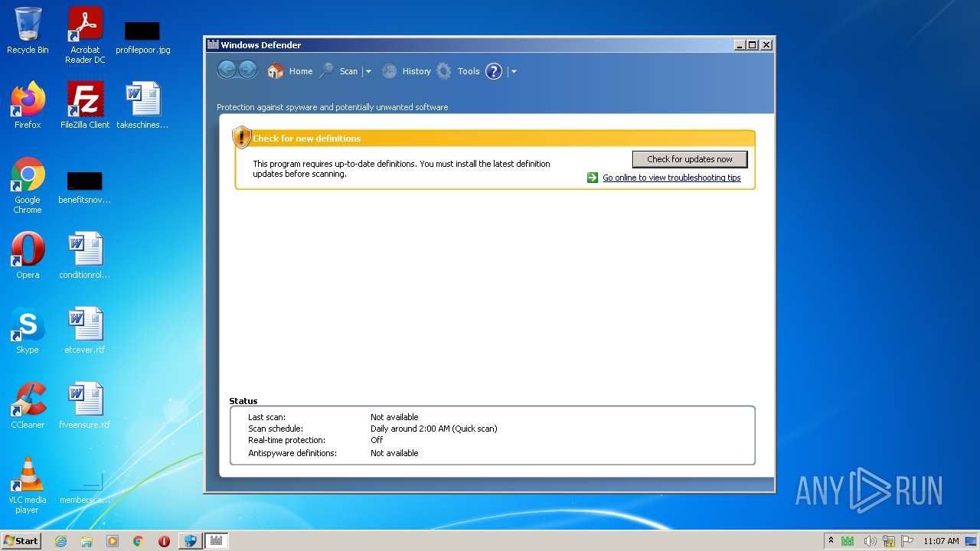Click the Windows Defender taskbar button
This screenshot has width=980, height=551.
216,541
